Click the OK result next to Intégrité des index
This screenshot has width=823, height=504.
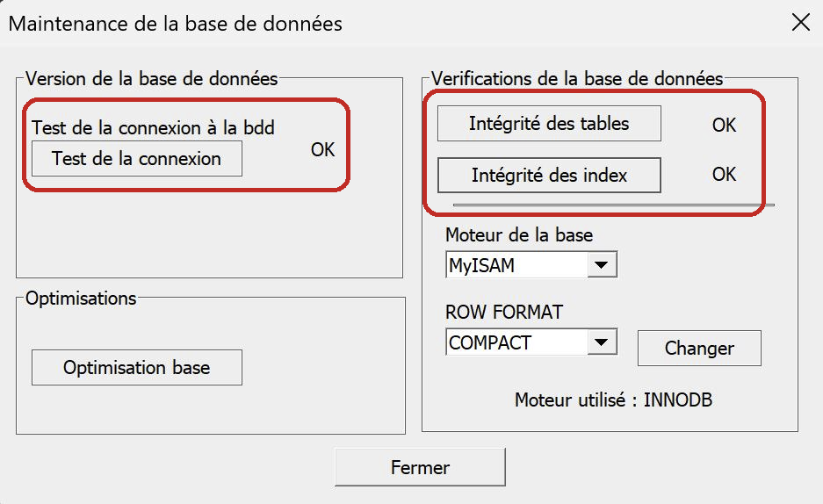[x=724, y=175]
